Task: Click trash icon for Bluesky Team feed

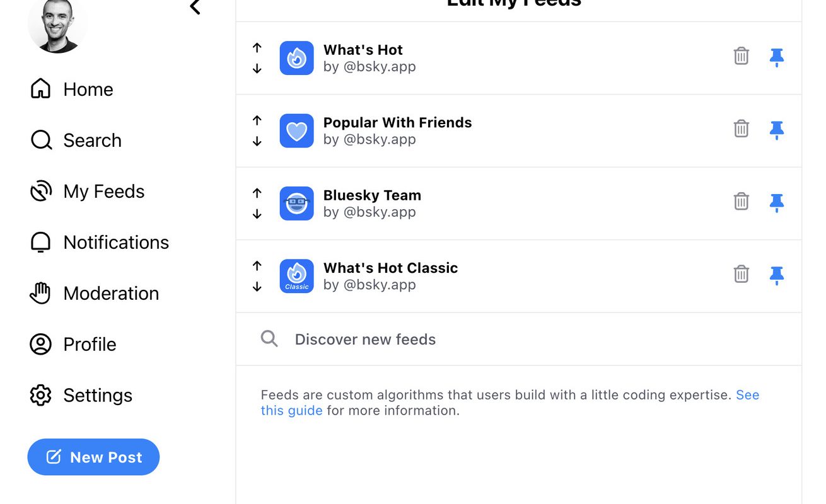Action: [742, 202]
